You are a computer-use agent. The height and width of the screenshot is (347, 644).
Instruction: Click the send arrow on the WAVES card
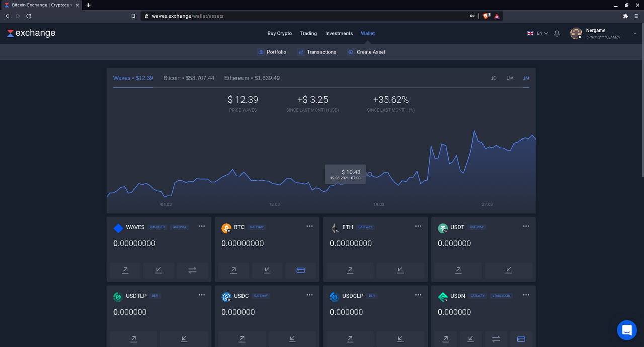(125, 270)
